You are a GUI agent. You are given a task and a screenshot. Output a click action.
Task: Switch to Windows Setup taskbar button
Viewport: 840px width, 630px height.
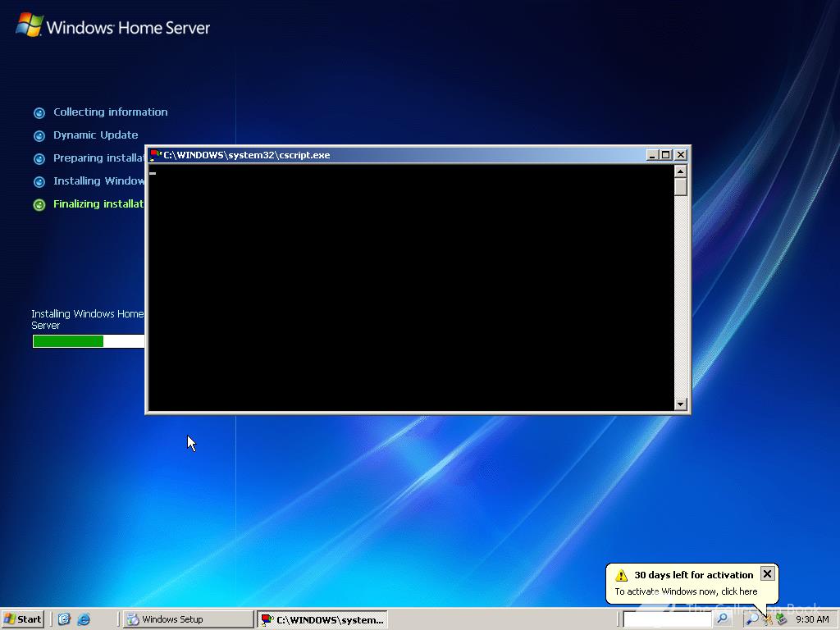point(188,619)
